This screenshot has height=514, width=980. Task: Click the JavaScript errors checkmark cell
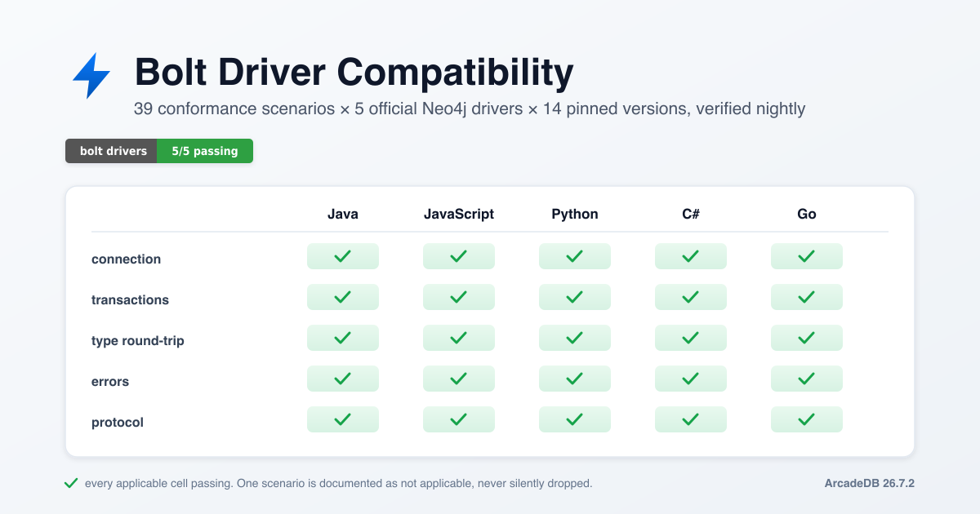click(x=459, y=379)
